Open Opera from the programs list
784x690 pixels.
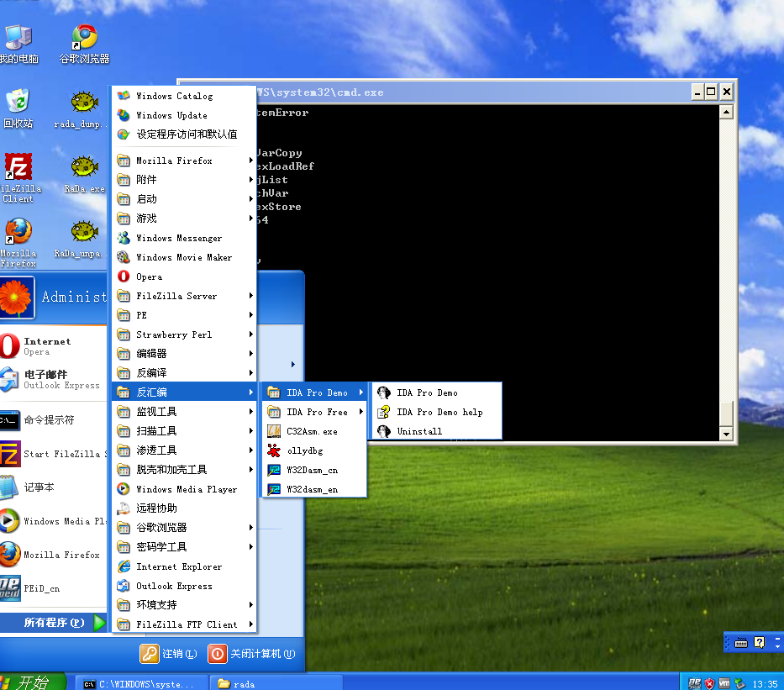(149, 277)
